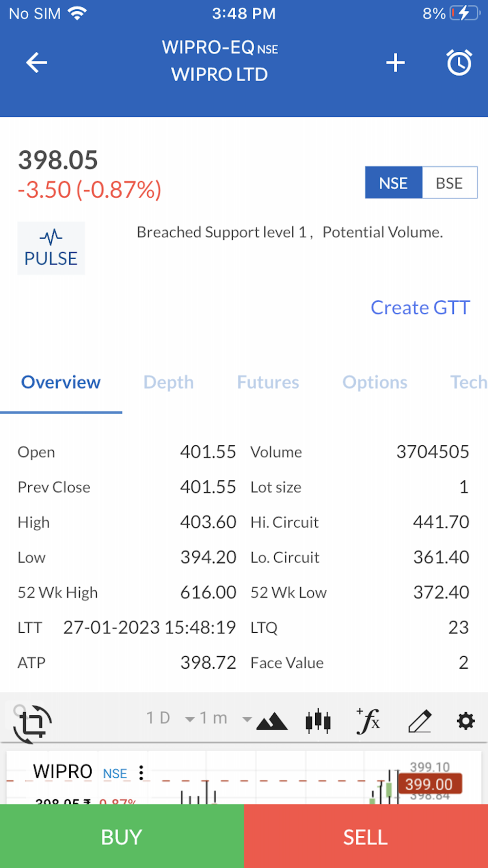Rotate chart with the crop-rotate icon
This screenshot has height=868, width=488.
coord(32,723)
